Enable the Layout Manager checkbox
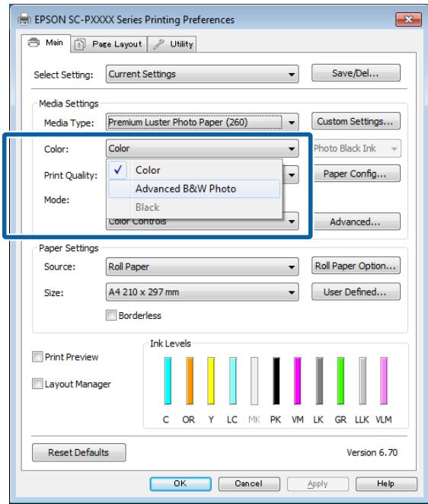Image resolution: width=428 pixels, height=504 pixels. coord(37,384)
